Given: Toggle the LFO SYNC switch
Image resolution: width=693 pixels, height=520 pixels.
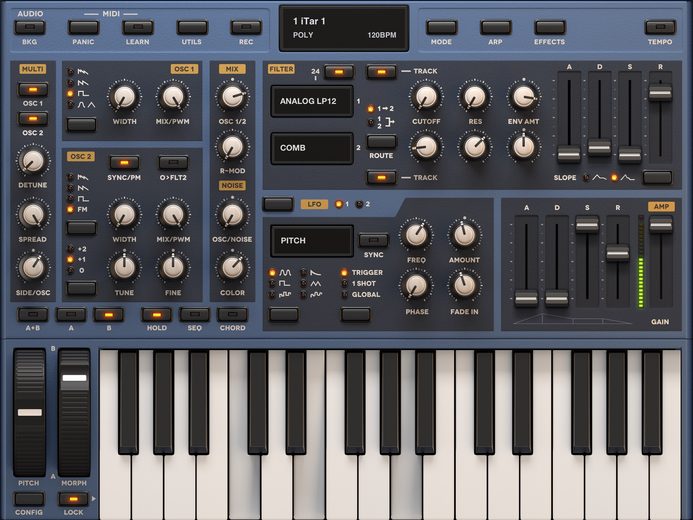Looking at the screenshot, I should tap(373, 240).
